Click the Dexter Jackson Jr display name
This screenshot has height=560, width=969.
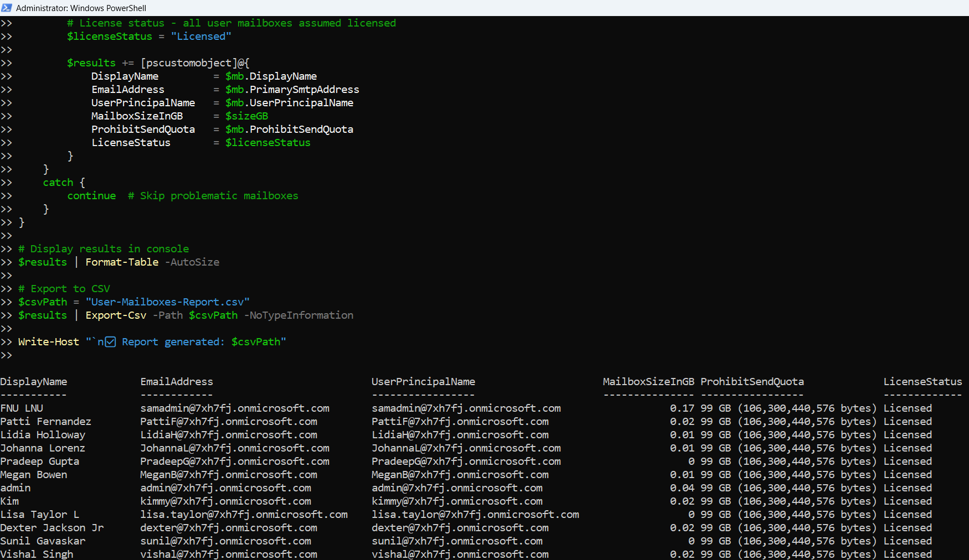click(52, 528)
